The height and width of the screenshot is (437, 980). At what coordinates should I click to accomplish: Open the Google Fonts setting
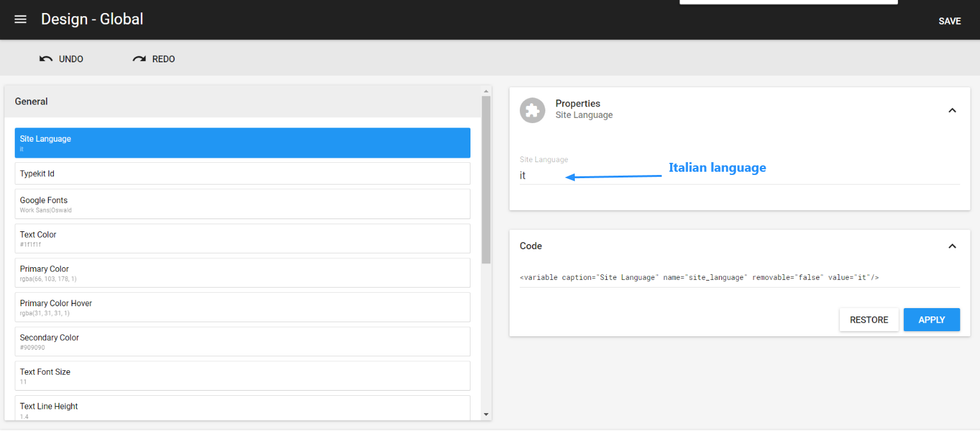point(242,204)
